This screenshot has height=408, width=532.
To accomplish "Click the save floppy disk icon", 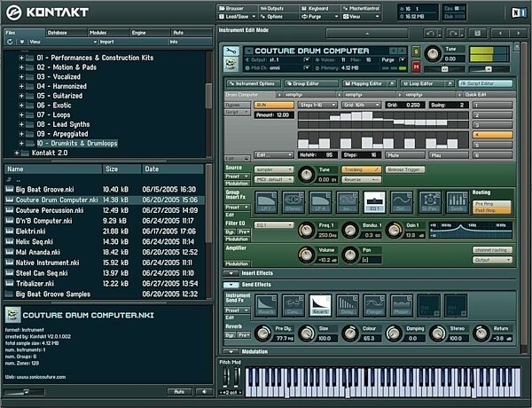I will pos(477,34).
